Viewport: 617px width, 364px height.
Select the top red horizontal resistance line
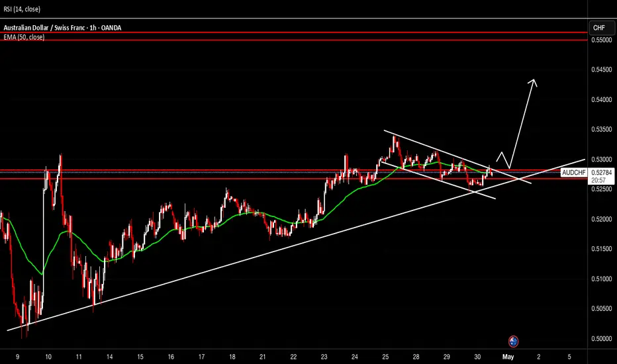pos(293,32)
